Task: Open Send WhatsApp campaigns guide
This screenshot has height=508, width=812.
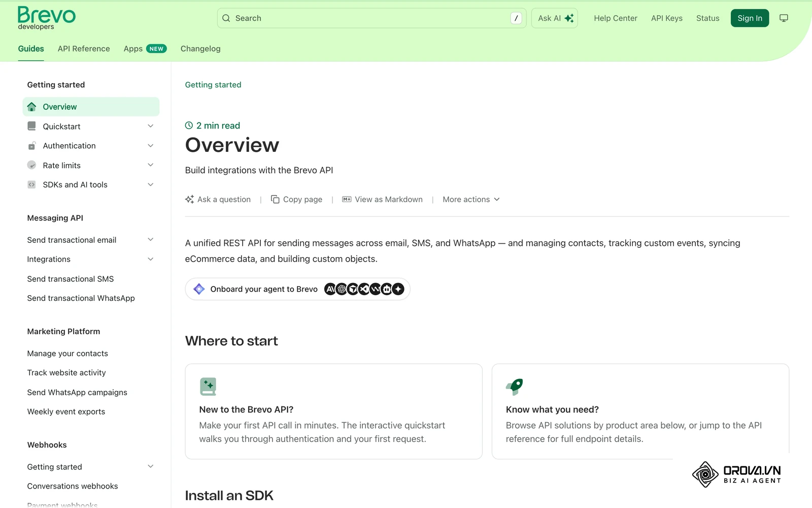Action: (77, 392)
